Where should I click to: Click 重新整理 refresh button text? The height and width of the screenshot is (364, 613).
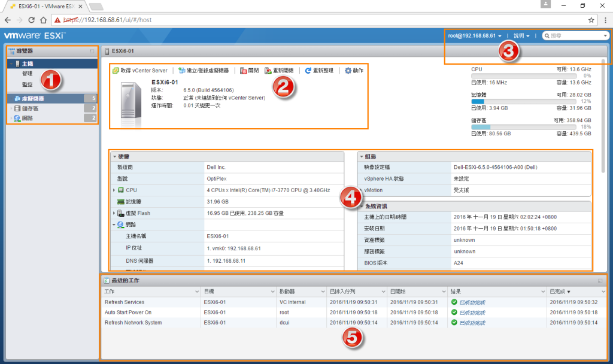[323, 71]
